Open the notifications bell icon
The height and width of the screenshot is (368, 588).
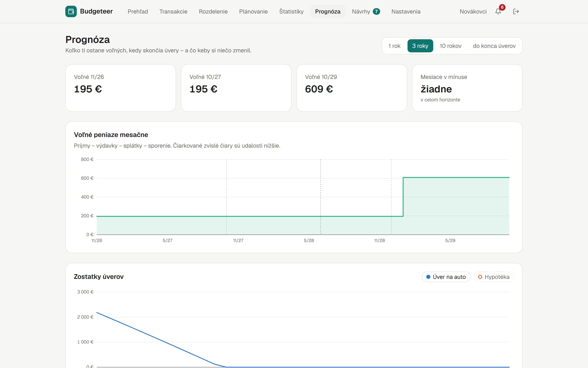coord(498,11)
